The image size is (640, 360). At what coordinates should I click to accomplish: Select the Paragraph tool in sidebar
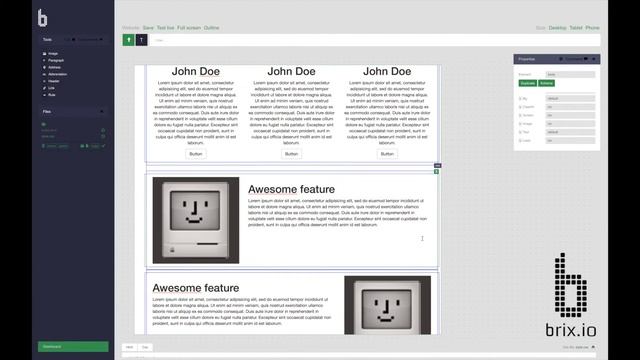[53, 60]
